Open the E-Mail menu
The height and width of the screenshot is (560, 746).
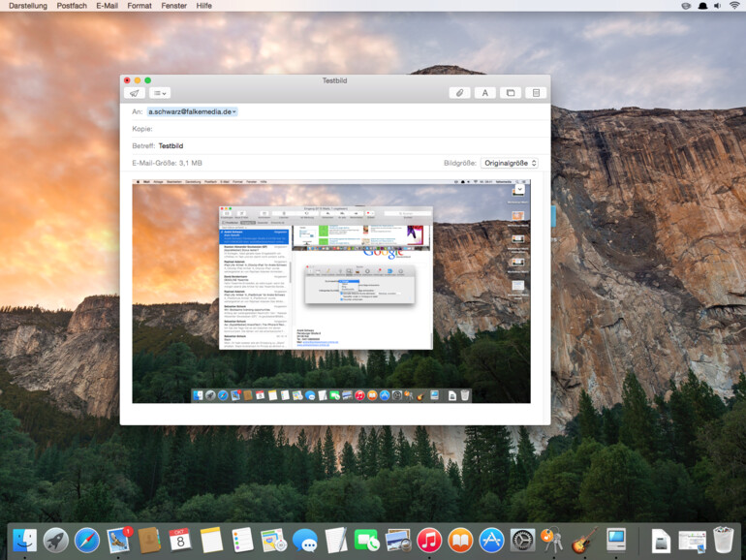[x=107, y=6]
